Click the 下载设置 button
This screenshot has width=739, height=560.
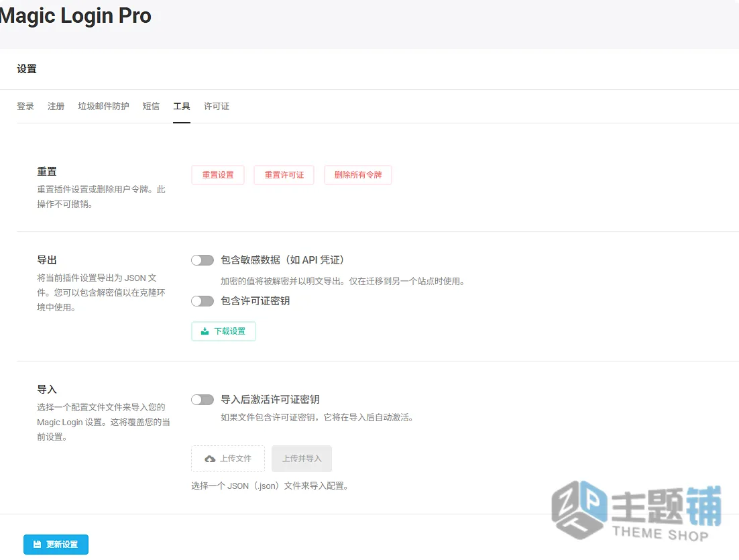(x=223, y=331)
